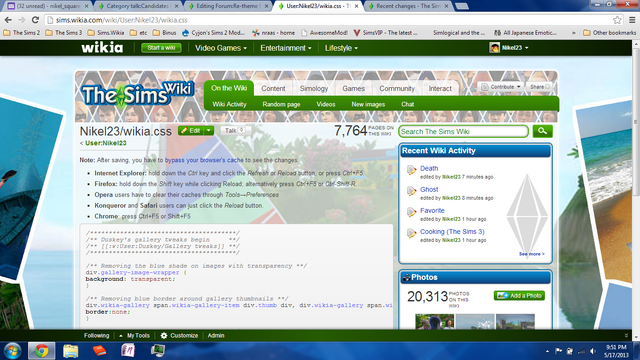
Task: Expand the Lifestyle menu
Action: click(x=341, y=48)
